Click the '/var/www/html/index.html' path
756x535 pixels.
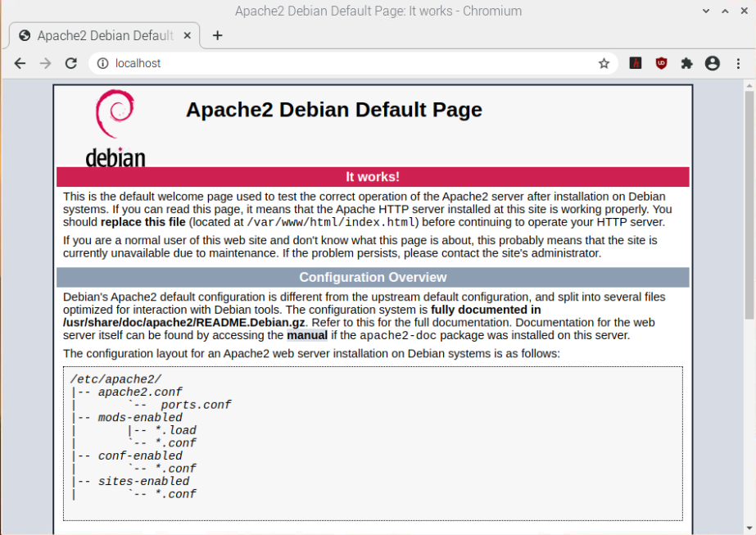point(331,222)
